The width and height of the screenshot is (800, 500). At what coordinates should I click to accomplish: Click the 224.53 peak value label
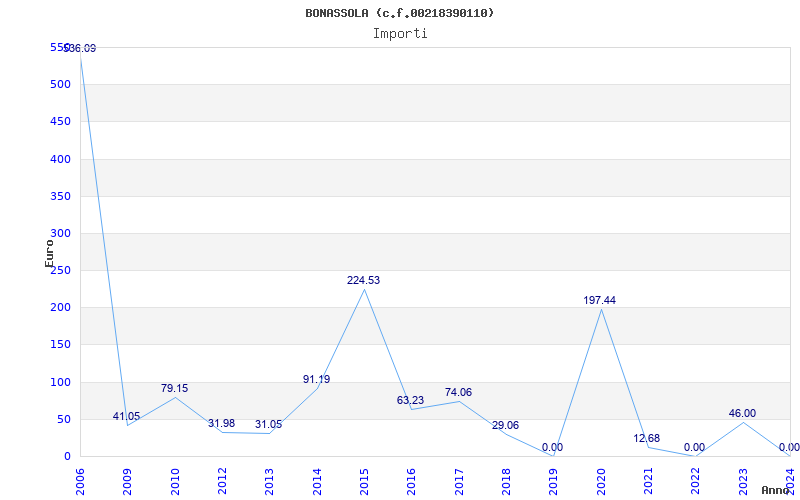[x=363, y=281]
